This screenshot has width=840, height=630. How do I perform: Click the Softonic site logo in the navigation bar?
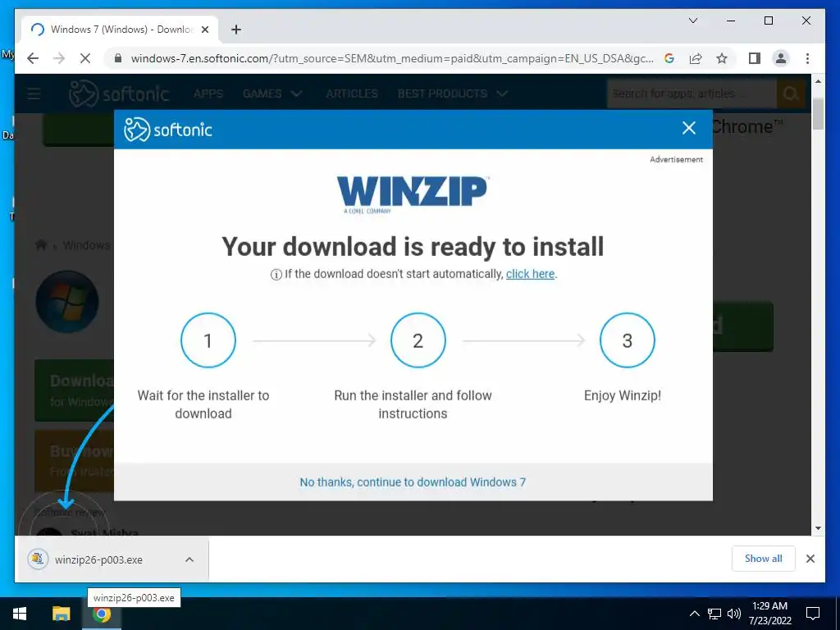click(119, 94)
